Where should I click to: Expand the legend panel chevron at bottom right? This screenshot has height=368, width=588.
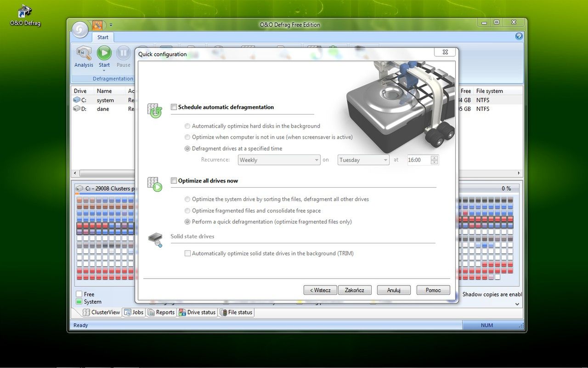[517, 304]
